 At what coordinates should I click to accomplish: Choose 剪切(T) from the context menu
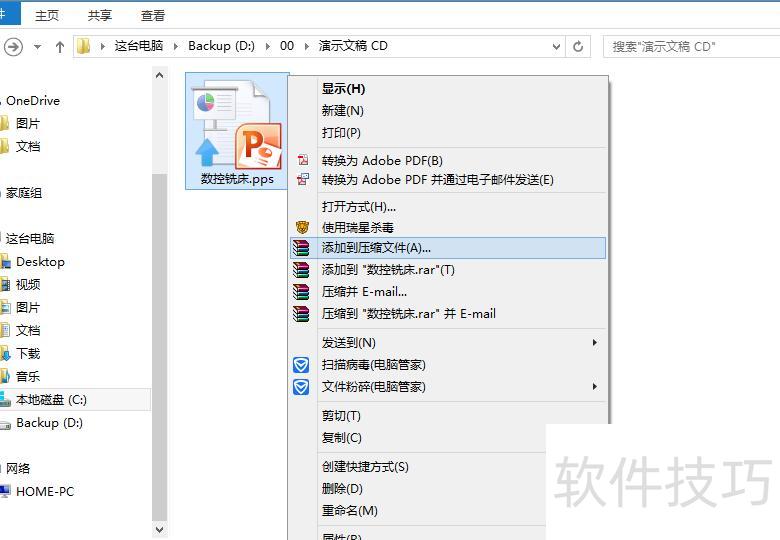click(x=448, y=416)
